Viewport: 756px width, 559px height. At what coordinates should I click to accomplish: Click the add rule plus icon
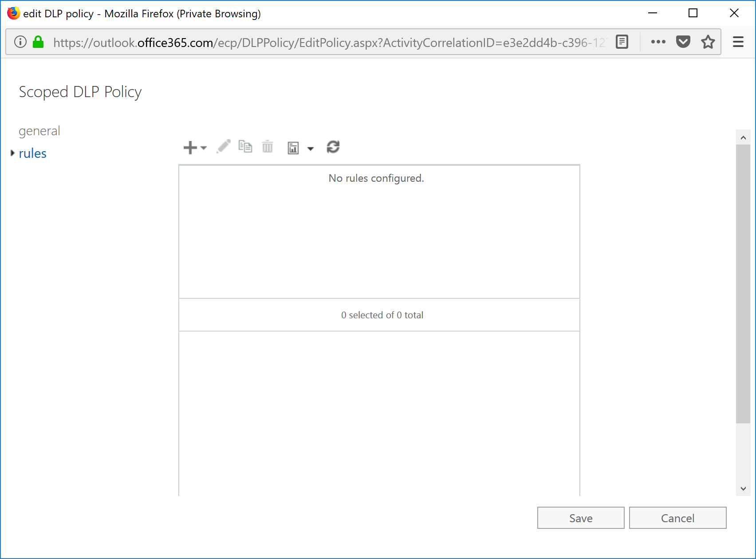(x=190, y=147)
